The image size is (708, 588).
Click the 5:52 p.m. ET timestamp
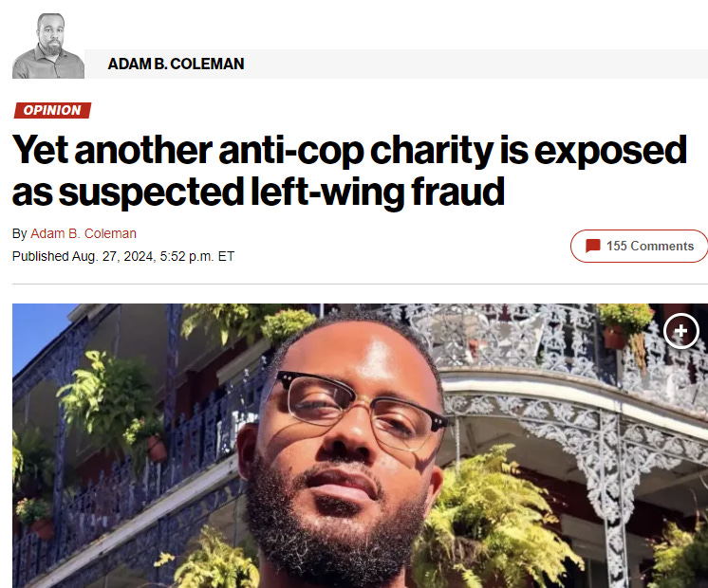coord(196,256)
